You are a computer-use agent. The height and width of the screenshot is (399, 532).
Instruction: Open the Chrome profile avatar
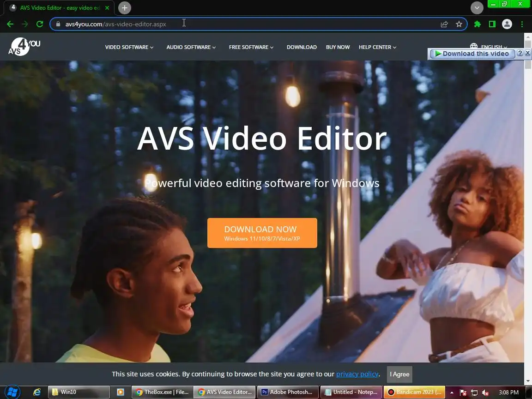point(507,24)
